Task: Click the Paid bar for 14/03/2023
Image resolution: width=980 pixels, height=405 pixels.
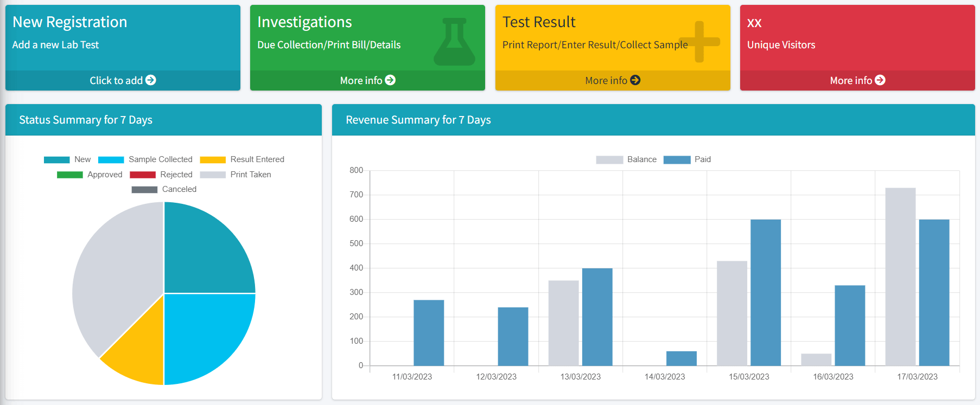Action: coord(681,358)
